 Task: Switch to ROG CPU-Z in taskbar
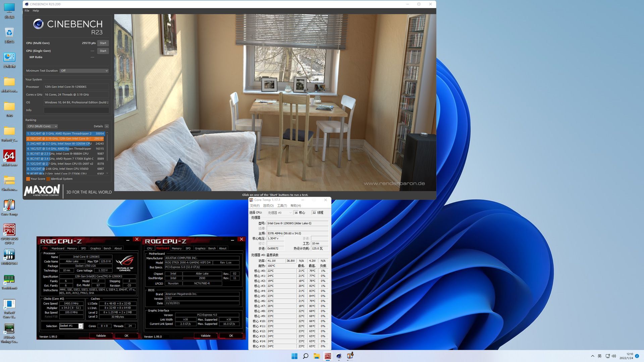point(328,356)
